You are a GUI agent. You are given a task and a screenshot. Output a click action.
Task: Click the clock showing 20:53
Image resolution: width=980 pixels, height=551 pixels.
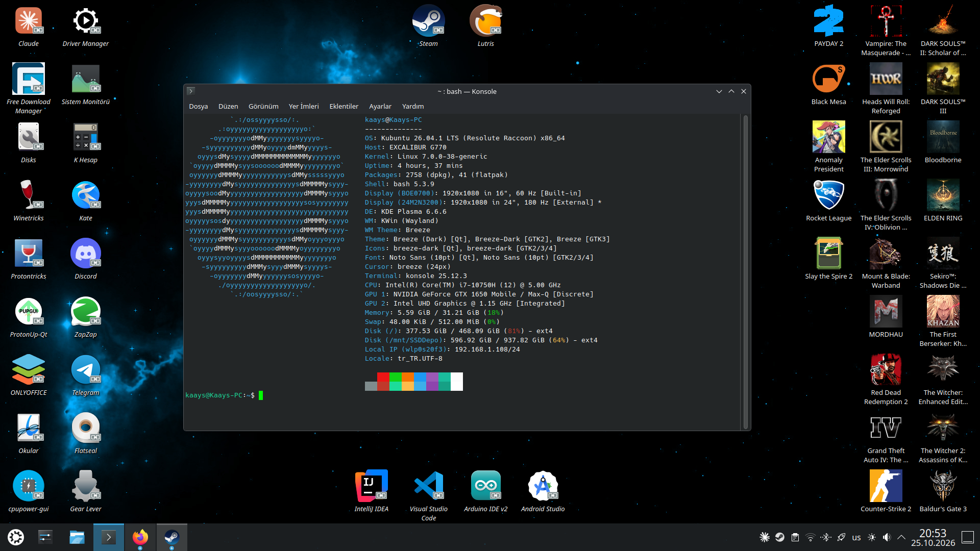(933, 537)
